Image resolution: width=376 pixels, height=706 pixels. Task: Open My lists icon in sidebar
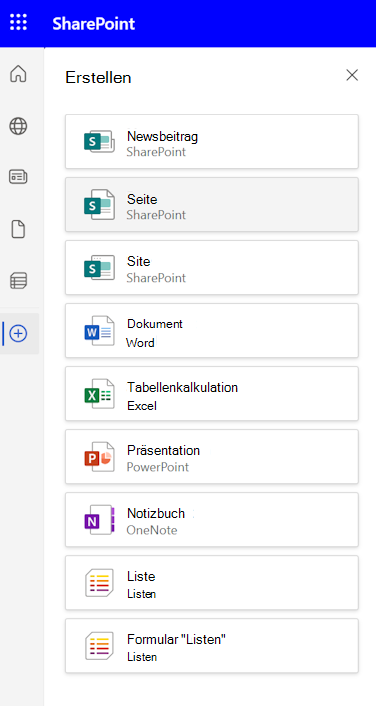(x=18, y=281)
